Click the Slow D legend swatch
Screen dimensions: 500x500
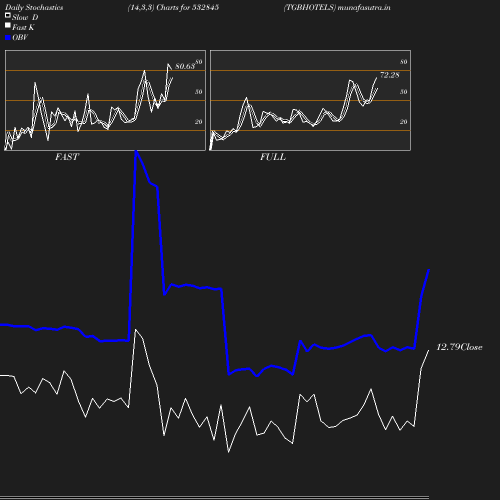pos(8,15)
